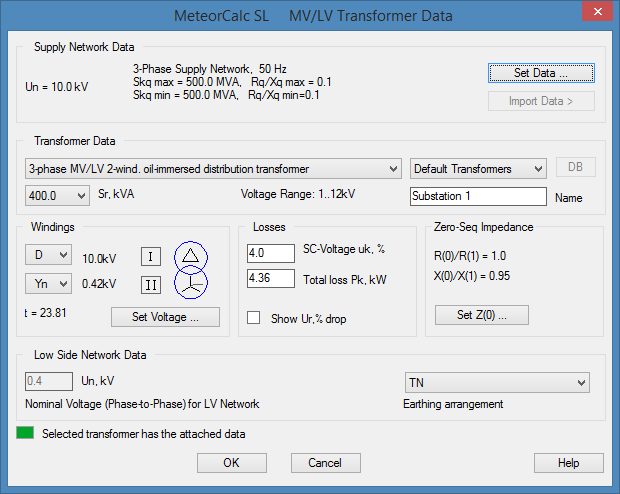620x494 pixels.
Task: Click the Un kV low side field
Action: (x=49, y=381)
